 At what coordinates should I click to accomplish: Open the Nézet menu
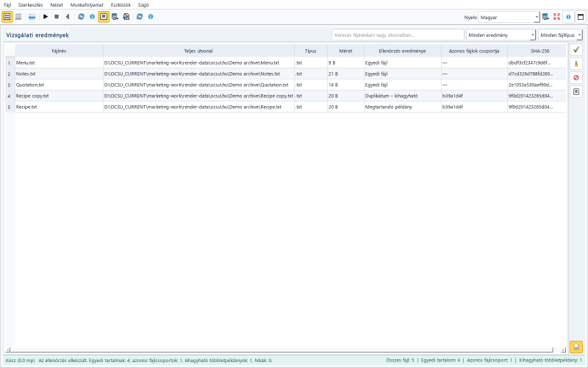pyautogui.click(x=57, y=5)
